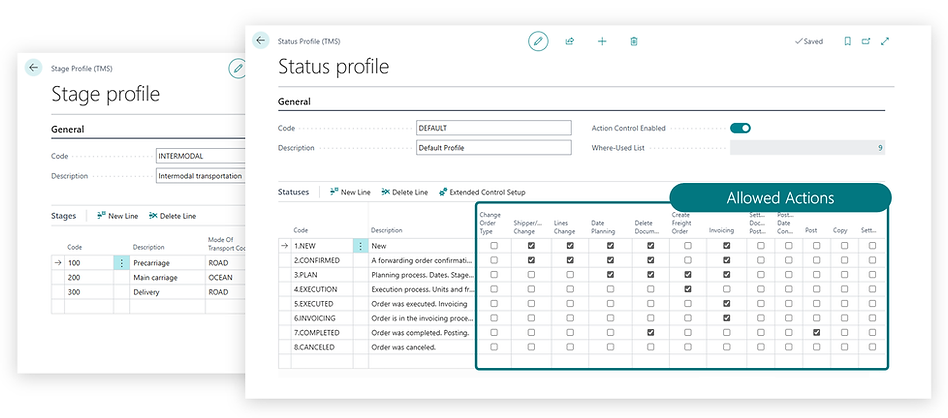Select 3.PLAN status code cell
This screenshot has width=948, height=418.
pyautogui.click(x=322, y=275)
